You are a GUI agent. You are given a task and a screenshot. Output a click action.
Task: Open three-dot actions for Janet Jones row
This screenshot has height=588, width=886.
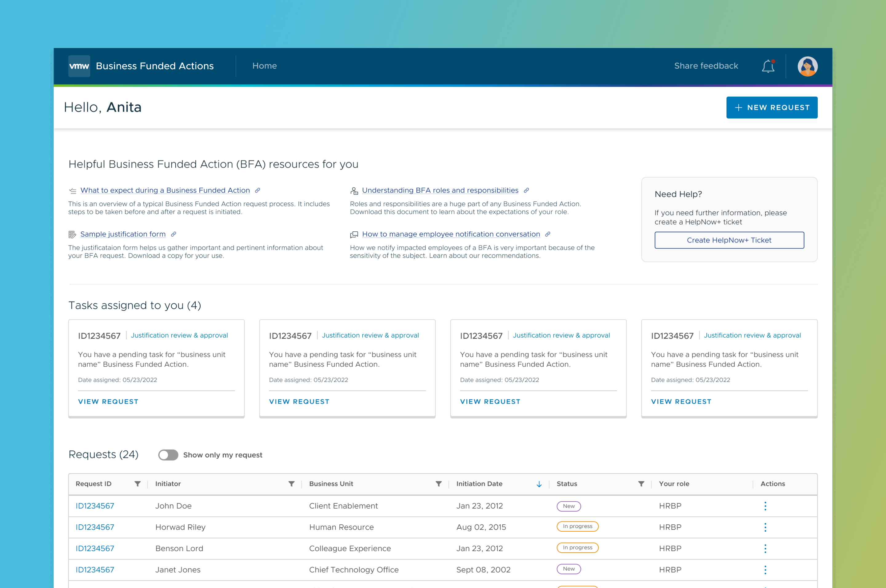pyautogui.click(x=765, y=570)
